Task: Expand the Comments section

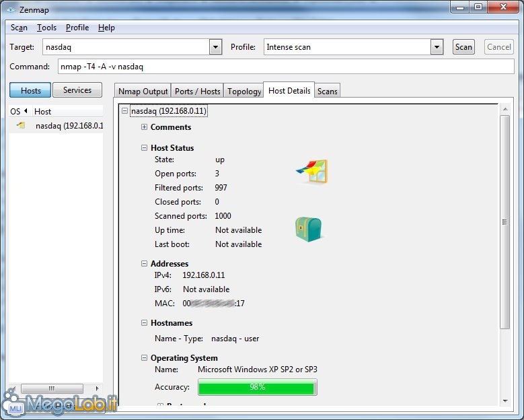Action: (144, 127)
